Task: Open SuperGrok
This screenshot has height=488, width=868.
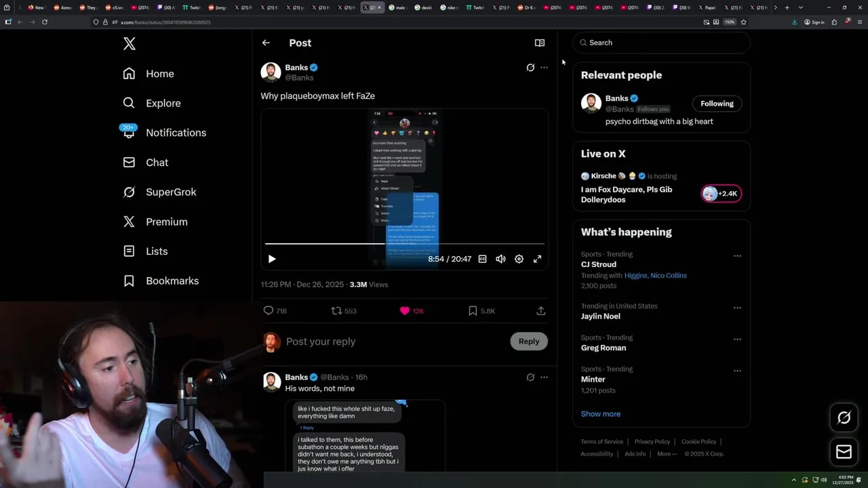Action: coord(159,192)
